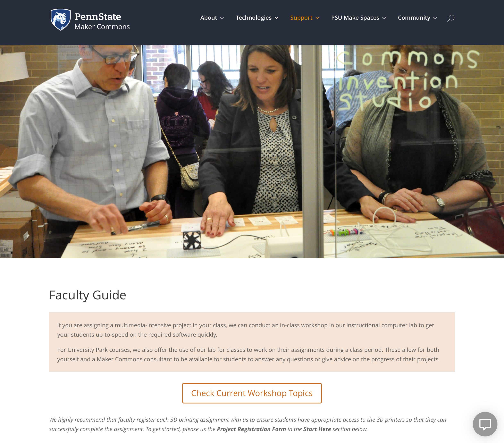Expand the Support dropdown chevron
Screen dimensions: 504x443
click(x=317, y=18)
